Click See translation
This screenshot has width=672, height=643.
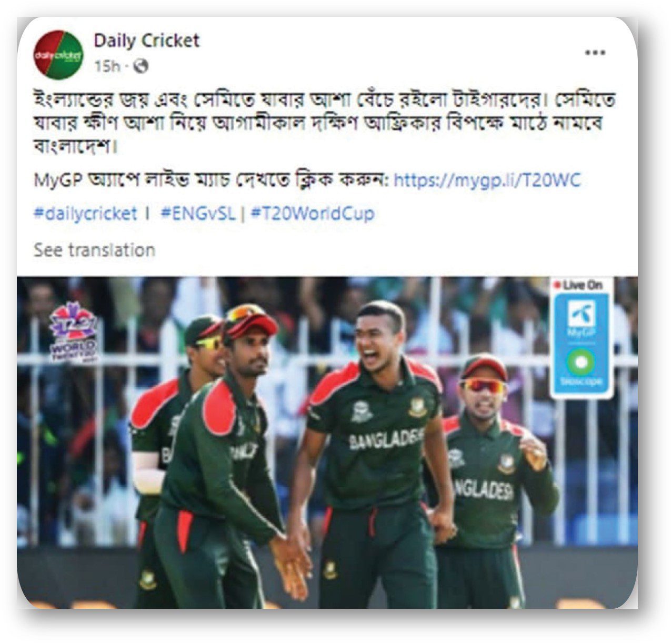pos(94,249)
